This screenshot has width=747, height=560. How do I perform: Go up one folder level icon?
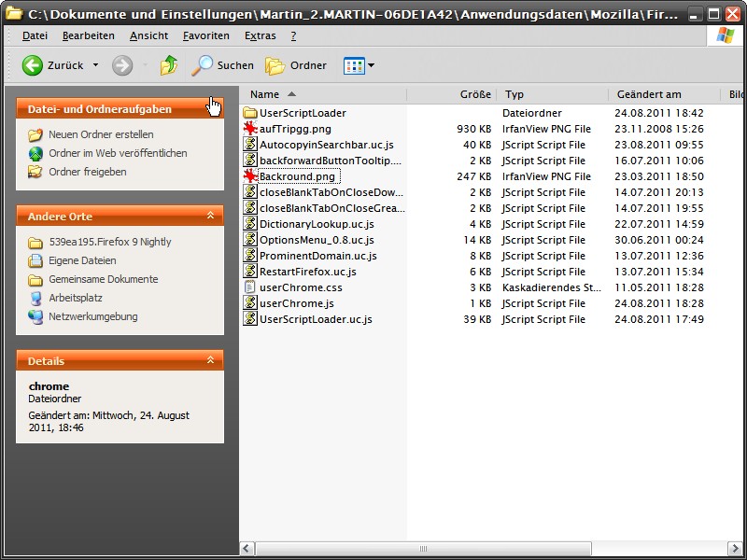(x=168, y=65)
